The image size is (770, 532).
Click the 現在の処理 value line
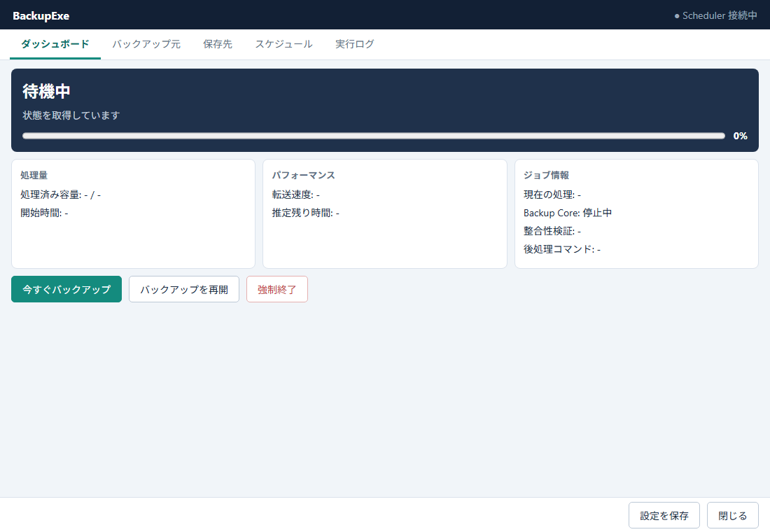pos(552,195)
